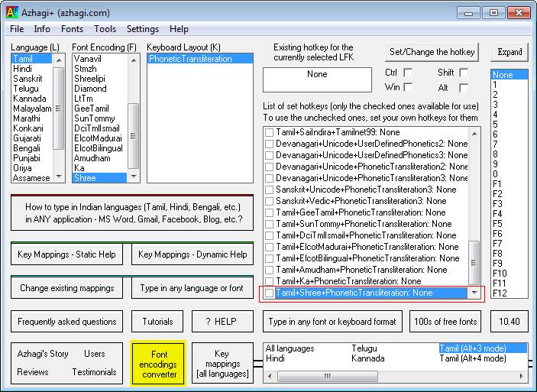The height and width of the screenshot is (392, 537).
Task: Check Tamil+Ka+PhoneticTransliteration entry
Action: click(269, 281)
